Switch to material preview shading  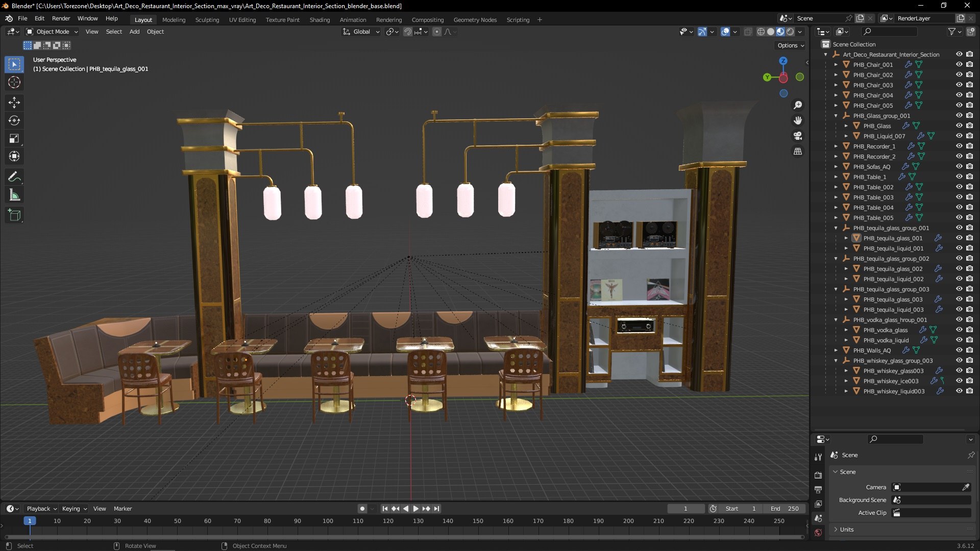[x=780, y=32]
